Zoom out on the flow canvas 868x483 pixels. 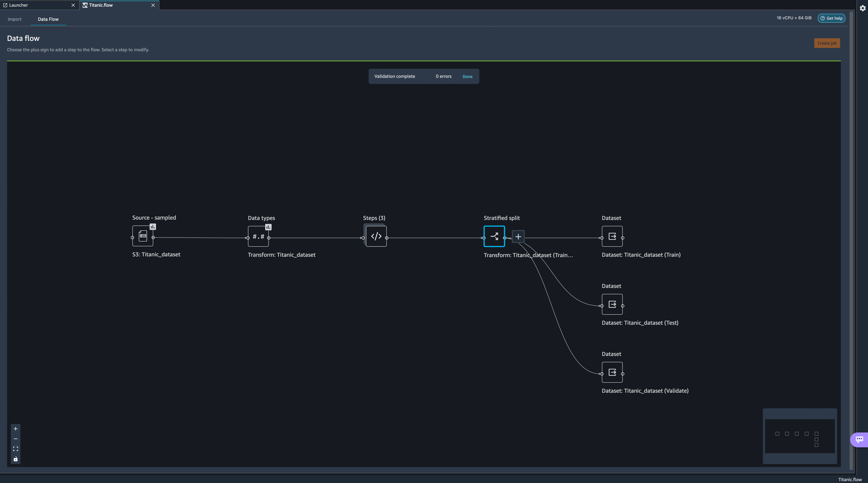[15, 439]
